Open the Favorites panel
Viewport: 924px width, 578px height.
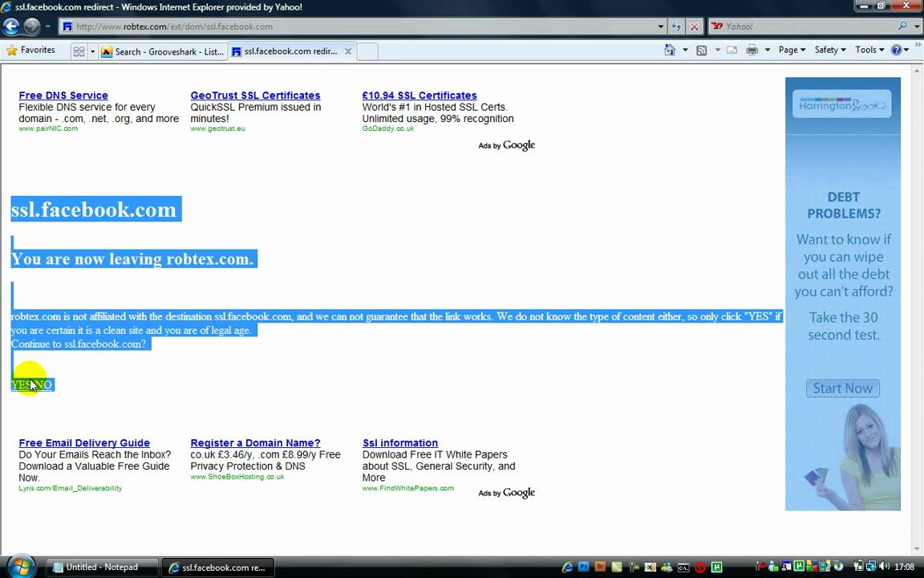30,51
